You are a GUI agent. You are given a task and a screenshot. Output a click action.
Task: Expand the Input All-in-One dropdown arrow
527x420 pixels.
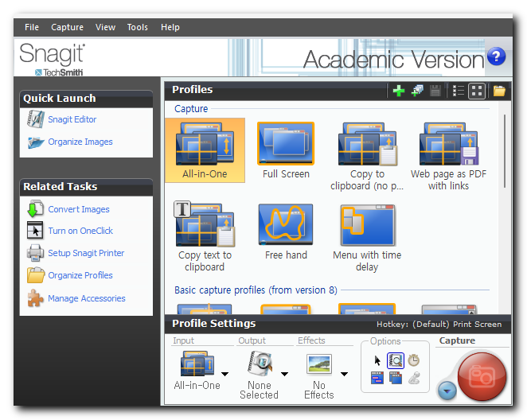[x=224, y=374]
